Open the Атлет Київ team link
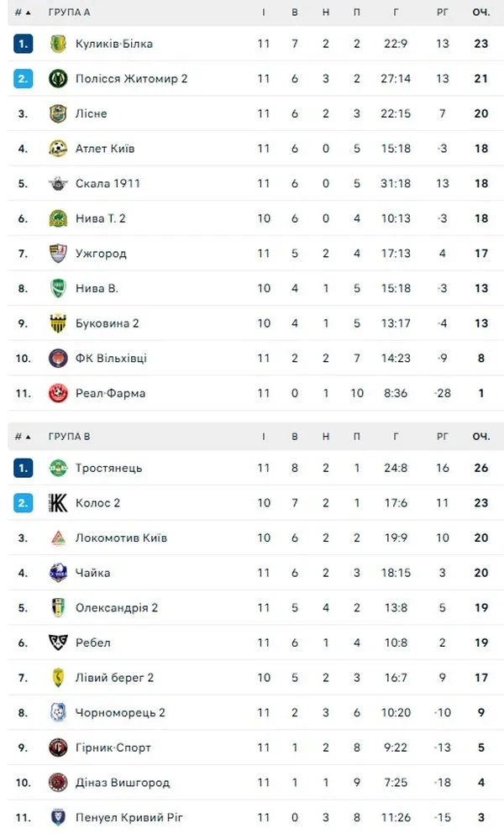The height and width of the screenshot is (834, 504). tap(104, 149)
